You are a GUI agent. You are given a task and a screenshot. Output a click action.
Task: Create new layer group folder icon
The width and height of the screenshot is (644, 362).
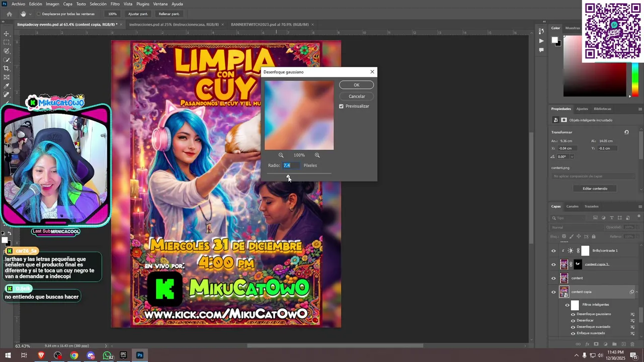coord(614,344)
